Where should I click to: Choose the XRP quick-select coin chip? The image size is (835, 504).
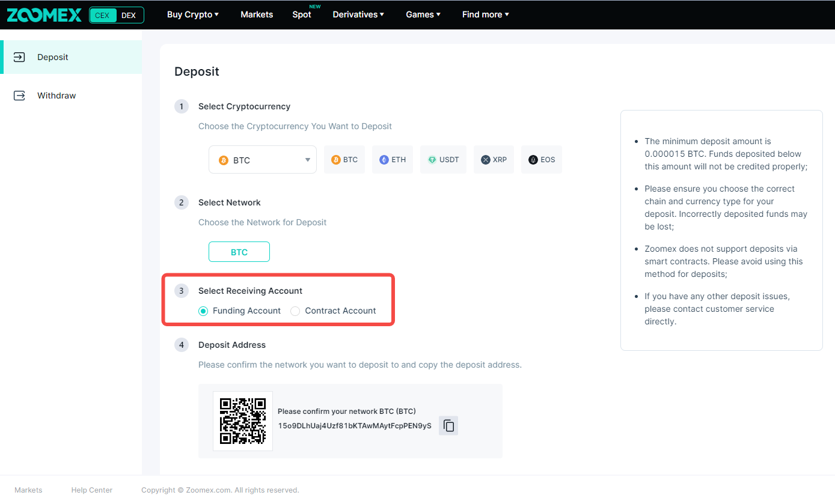coord(494,160)
